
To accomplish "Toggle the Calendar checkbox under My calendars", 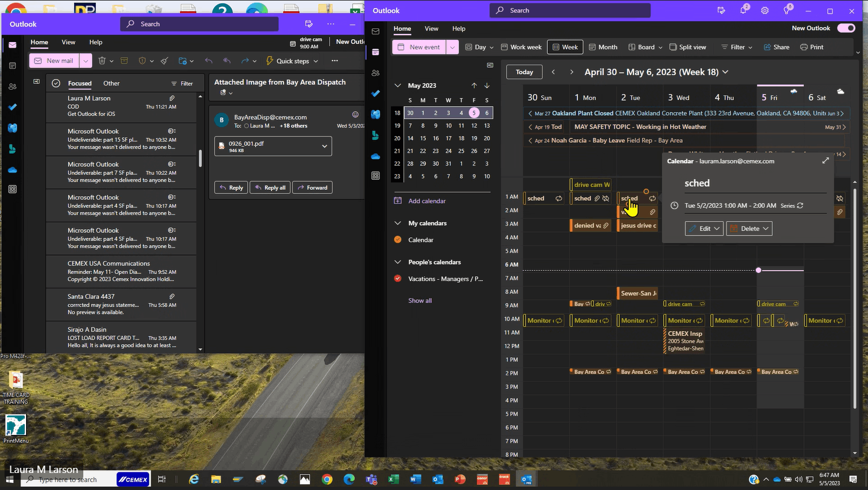I will [x=398, y=240].
